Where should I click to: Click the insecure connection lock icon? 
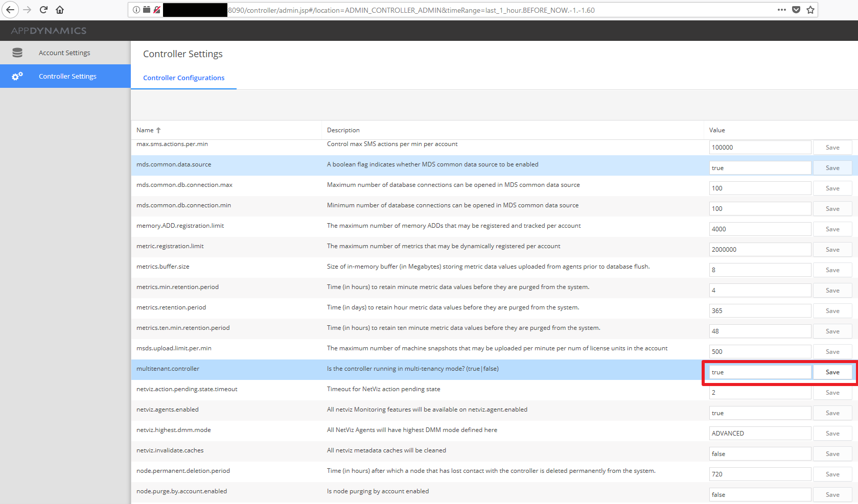(157, 10)
